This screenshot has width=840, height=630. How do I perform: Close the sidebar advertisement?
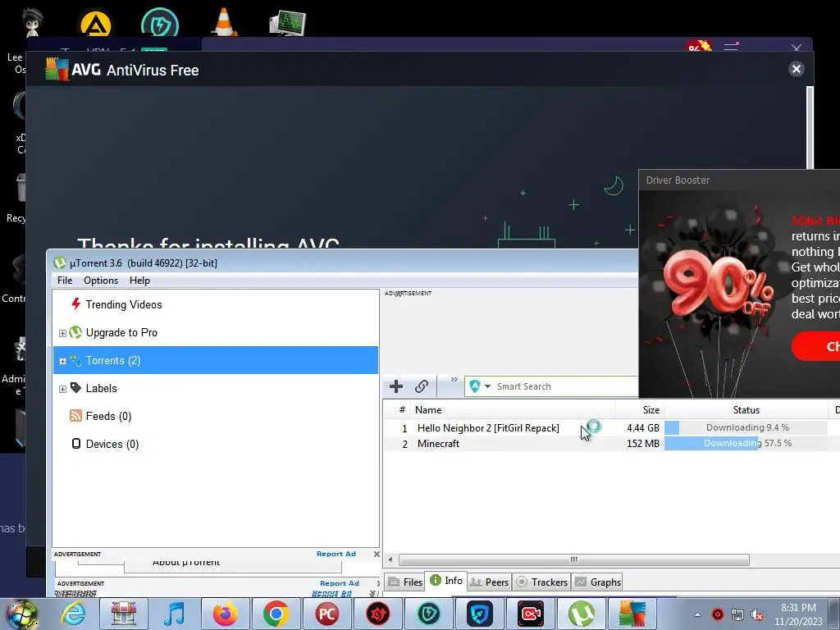click(x=377, y=554)
